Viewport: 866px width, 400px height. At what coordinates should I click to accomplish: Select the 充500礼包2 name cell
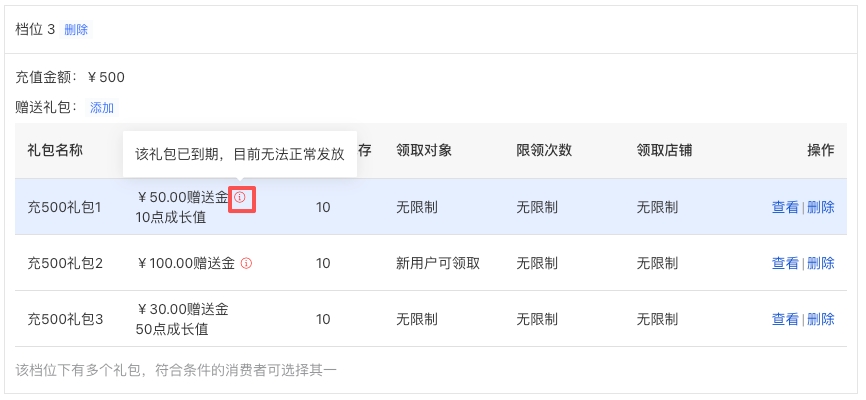[65, 264]
